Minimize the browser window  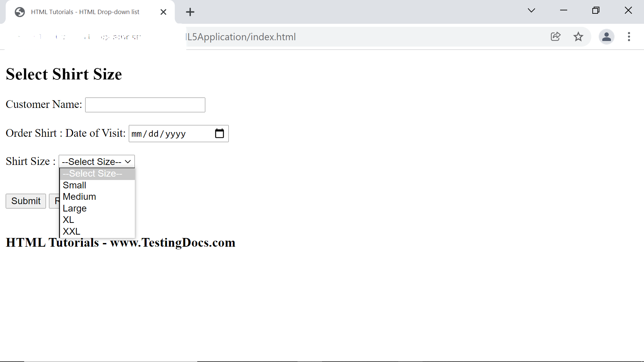563,10
